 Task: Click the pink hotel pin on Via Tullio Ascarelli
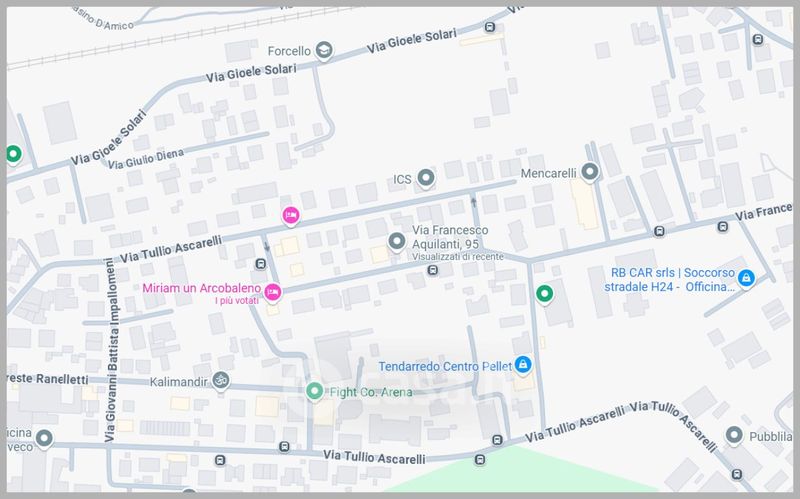pos(291,215)
